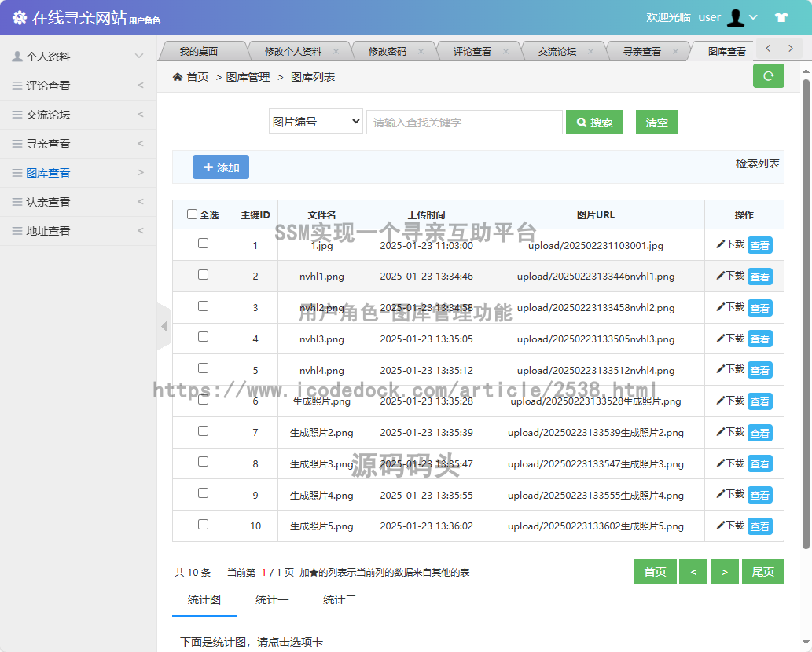Click the user avatar icon in header
Viewport: 812px width, 652px height.
coord(735,17)
